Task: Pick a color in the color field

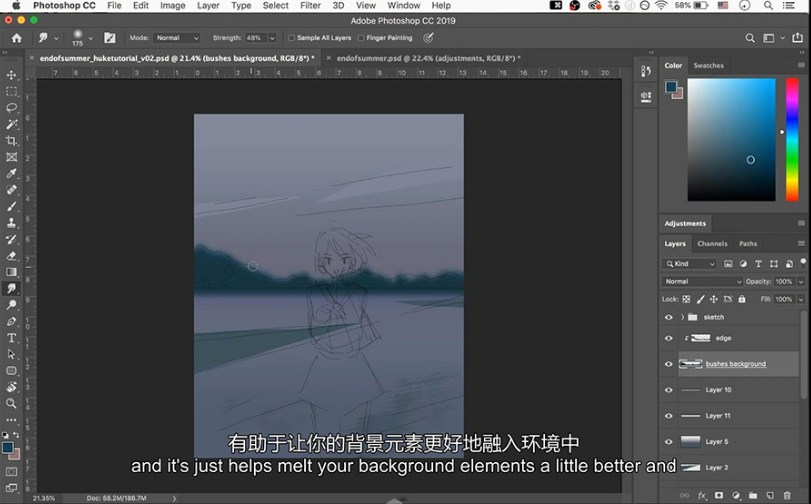Action: click(x=731, y=140)
